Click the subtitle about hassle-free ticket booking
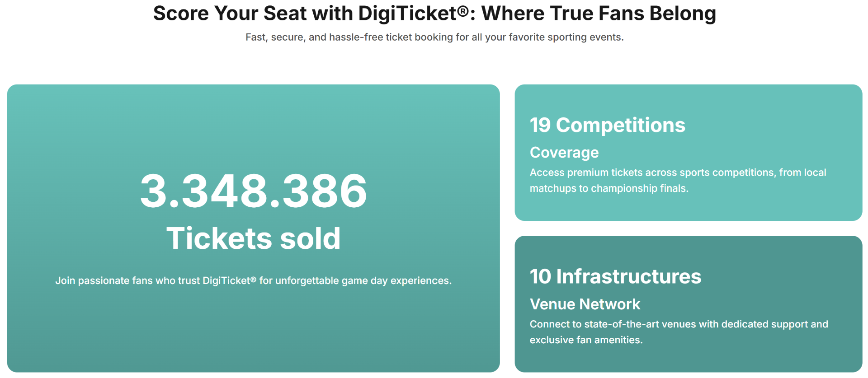 (x=434, y=37)
